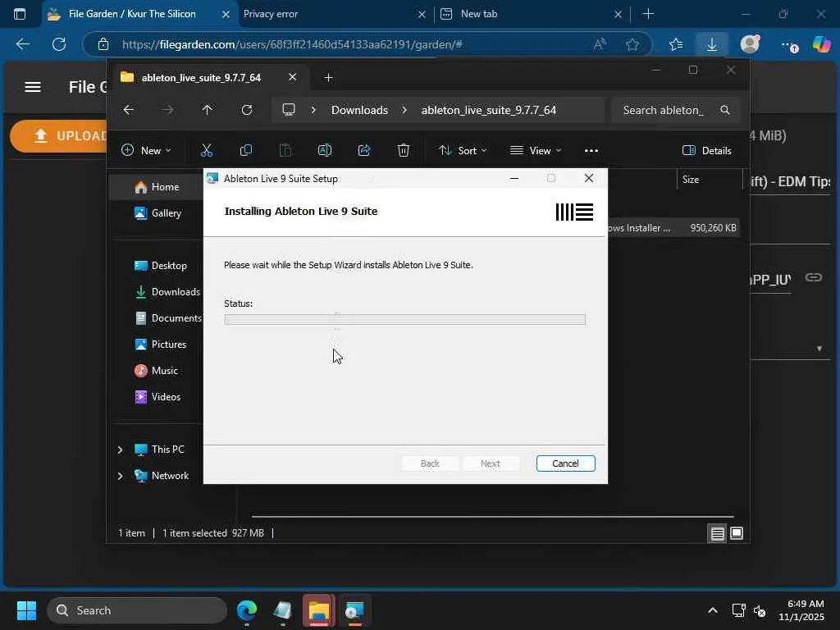Open Microsoft Edge from the taskbar
The width and height of the screenshot is (840, 630).
[247, 610]
